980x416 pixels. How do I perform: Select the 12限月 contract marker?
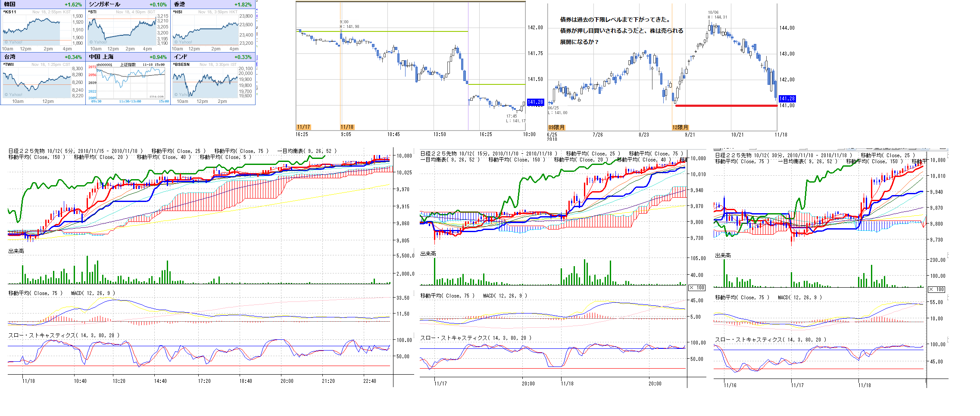(680, 127)
